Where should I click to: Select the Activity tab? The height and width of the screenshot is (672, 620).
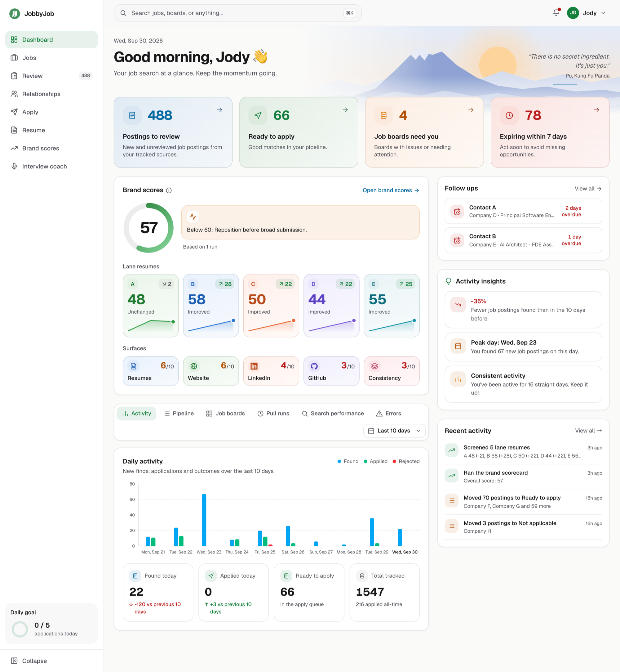click(136, 414)
